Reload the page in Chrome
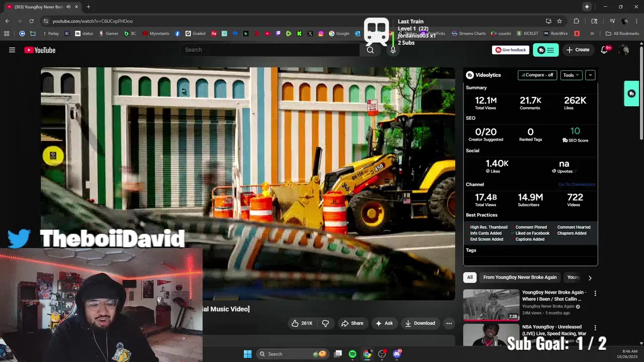 pyautogui.click(x=31, y=21)
